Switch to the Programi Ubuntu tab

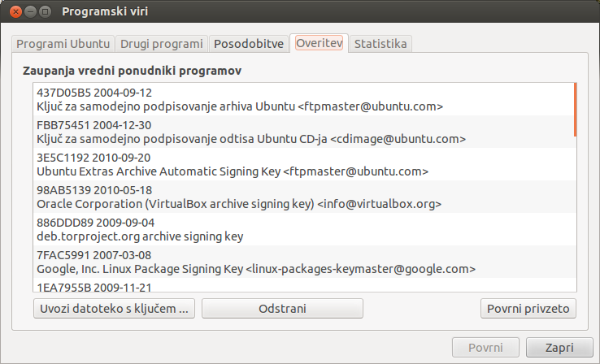tap(63, 44)
